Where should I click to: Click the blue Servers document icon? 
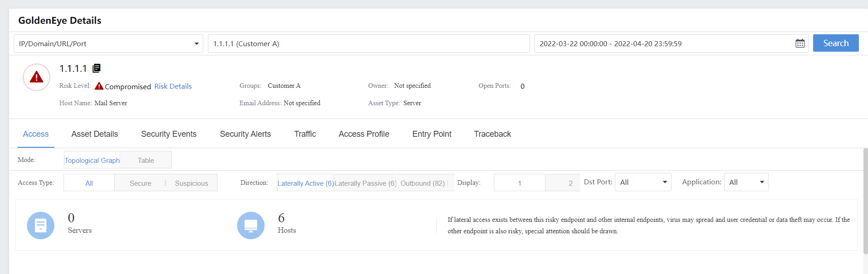click(41, 225)
